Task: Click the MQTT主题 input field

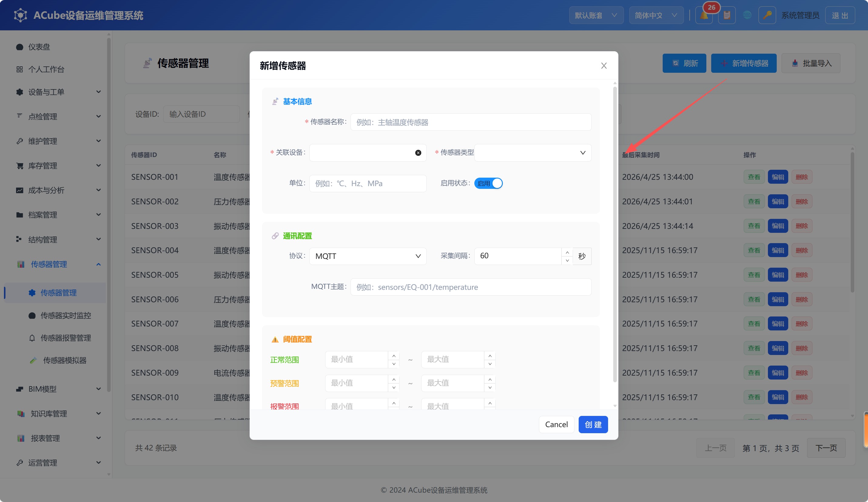Action: pos(471,287)
